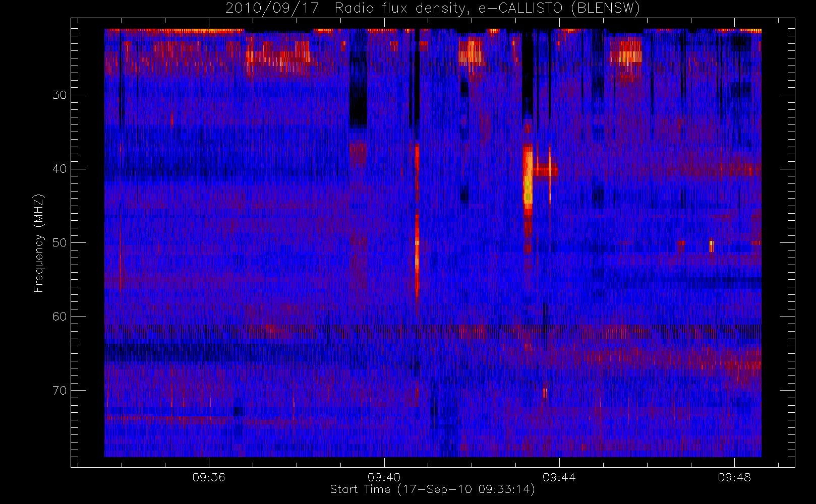Click the 70 frequency tick label

tap(60, 391)
